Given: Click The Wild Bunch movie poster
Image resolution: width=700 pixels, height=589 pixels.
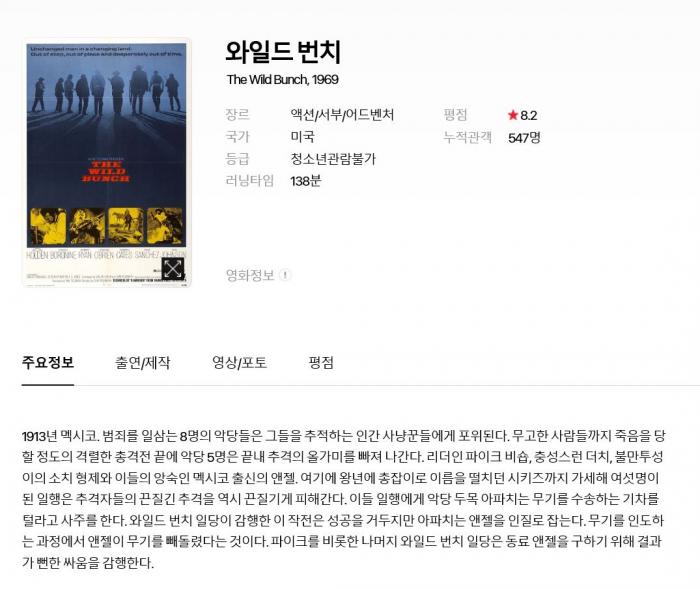Looking at the screenshot, I should click(x=106, y=163).
